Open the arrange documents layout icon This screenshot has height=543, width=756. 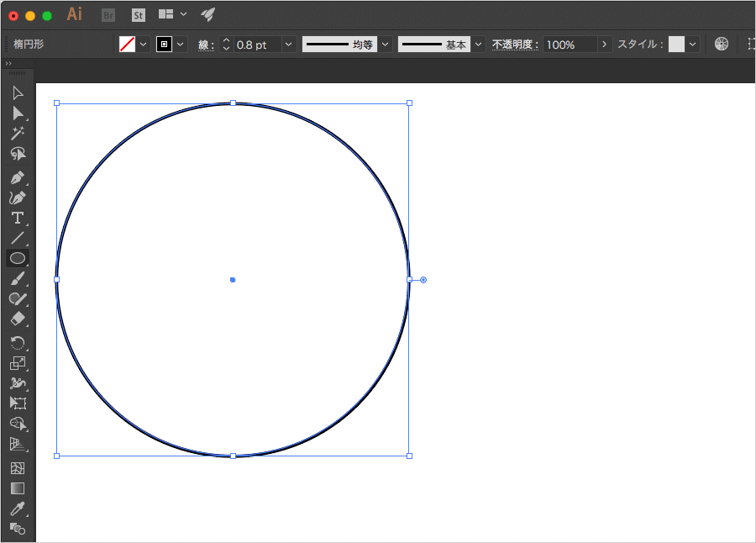(165, 14)
